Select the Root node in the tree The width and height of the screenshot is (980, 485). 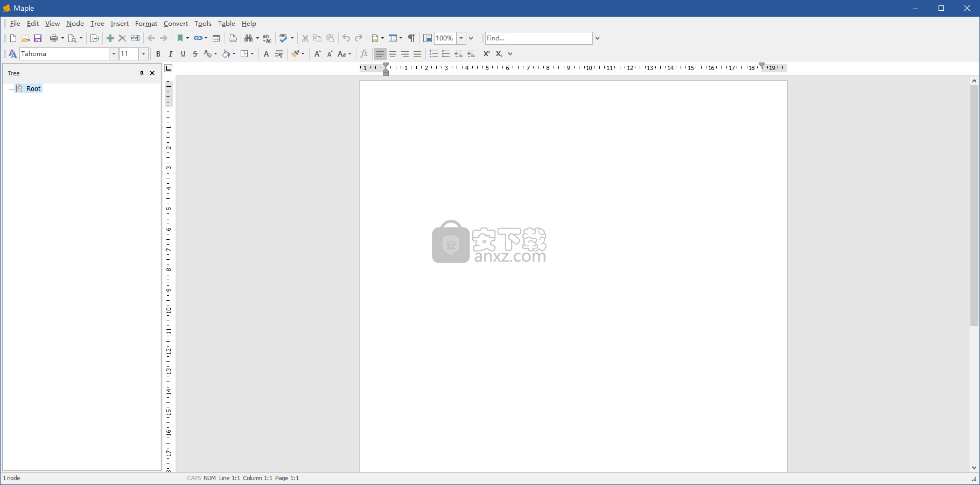click(33, 89)
